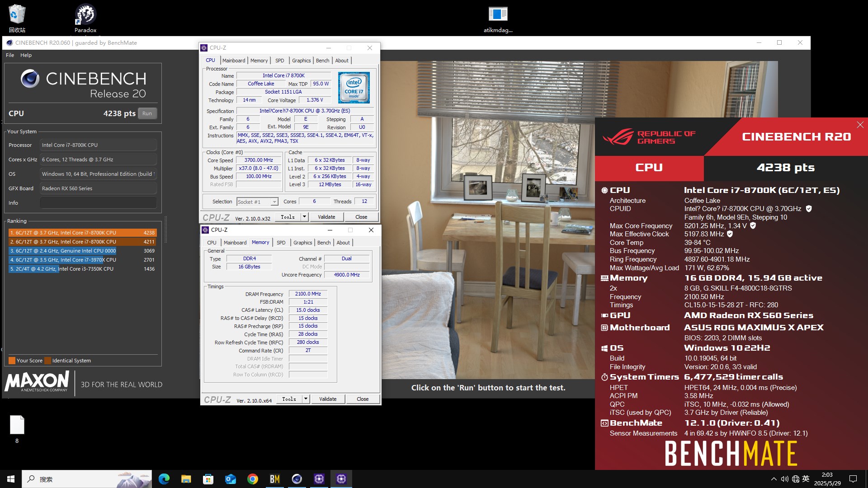
Task: Click Tools button in upper CPU-Z
Action: point(288,217)
